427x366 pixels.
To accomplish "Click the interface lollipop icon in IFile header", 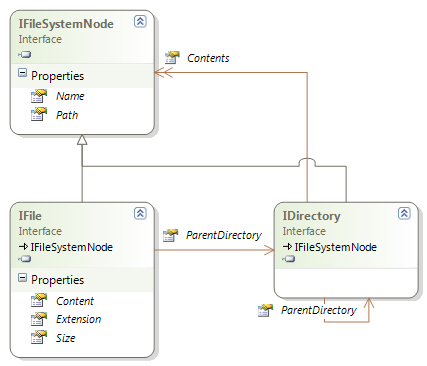I will [25, 259].
